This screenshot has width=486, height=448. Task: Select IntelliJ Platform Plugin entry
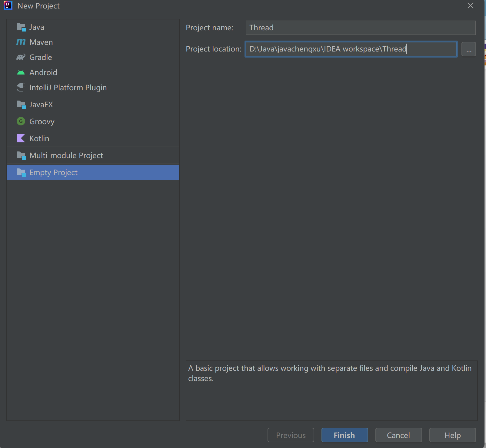pyautogui.click(x=93, y=88)
